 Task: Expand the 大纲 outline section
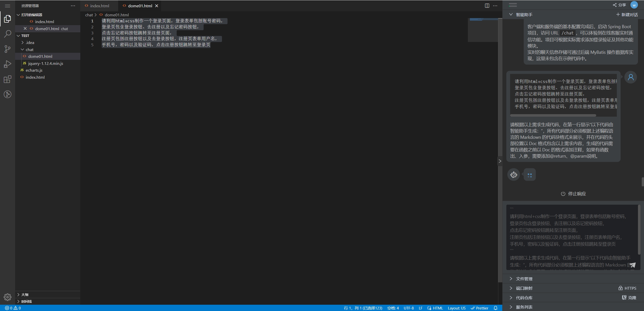tap(48, 294)
